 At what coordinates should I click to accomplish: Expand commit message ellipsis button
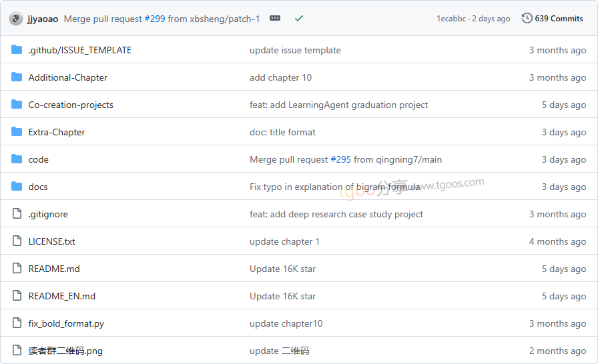coord(275,19)
